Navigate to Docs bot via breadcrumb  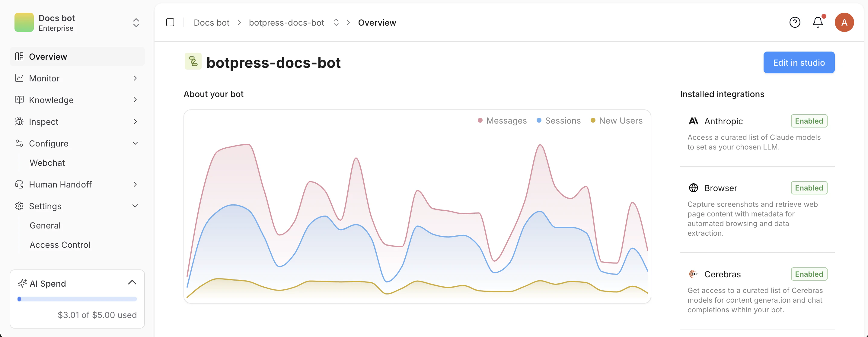[211, 22]
